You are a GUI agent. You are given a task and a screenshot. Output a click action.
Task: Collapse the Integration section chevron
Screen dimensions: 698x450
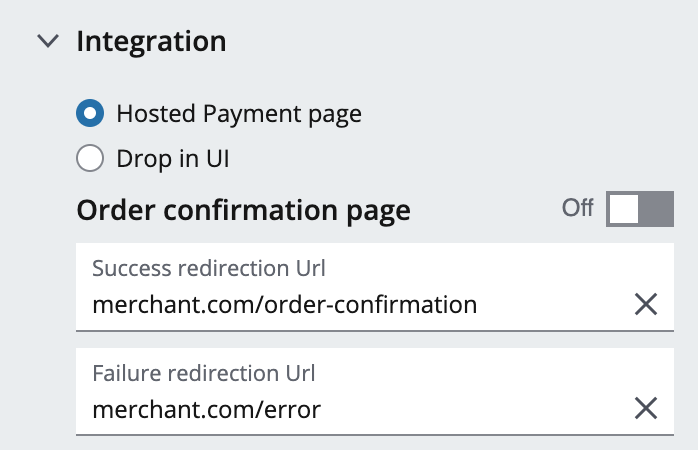(x=47, y=42)
